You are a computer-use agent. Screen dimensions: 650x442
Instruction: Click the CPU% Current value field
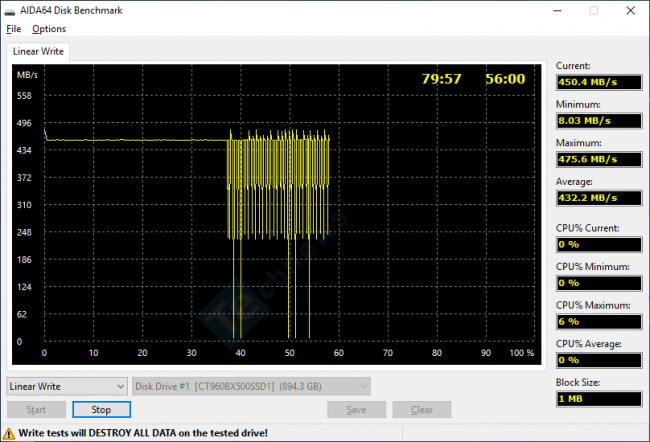(x=599, y=244)
